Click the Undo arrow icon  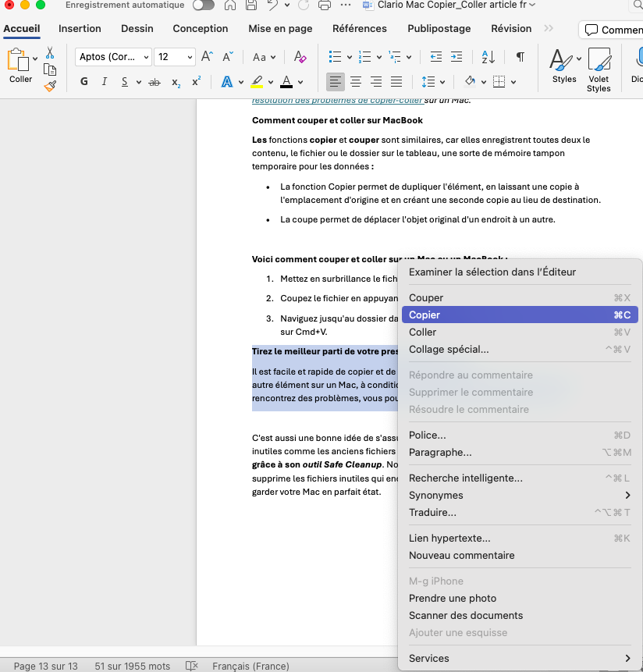[272, 5]
